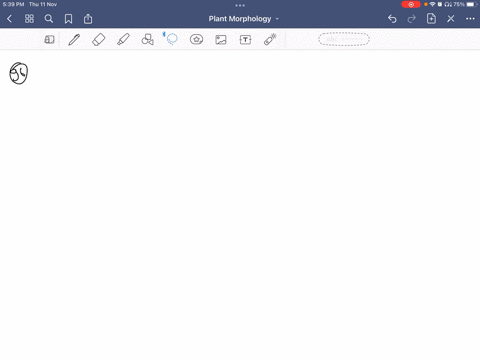
Task: Bookmark the current page
Action: click(68, 19)
